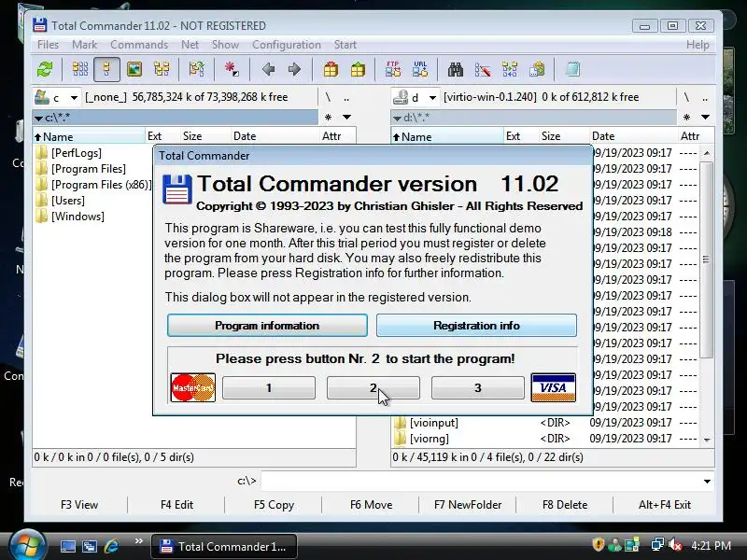This screenshot has height=560, width=747.
Task: Toggle the full file details view icon
Action: pos(106,69)
